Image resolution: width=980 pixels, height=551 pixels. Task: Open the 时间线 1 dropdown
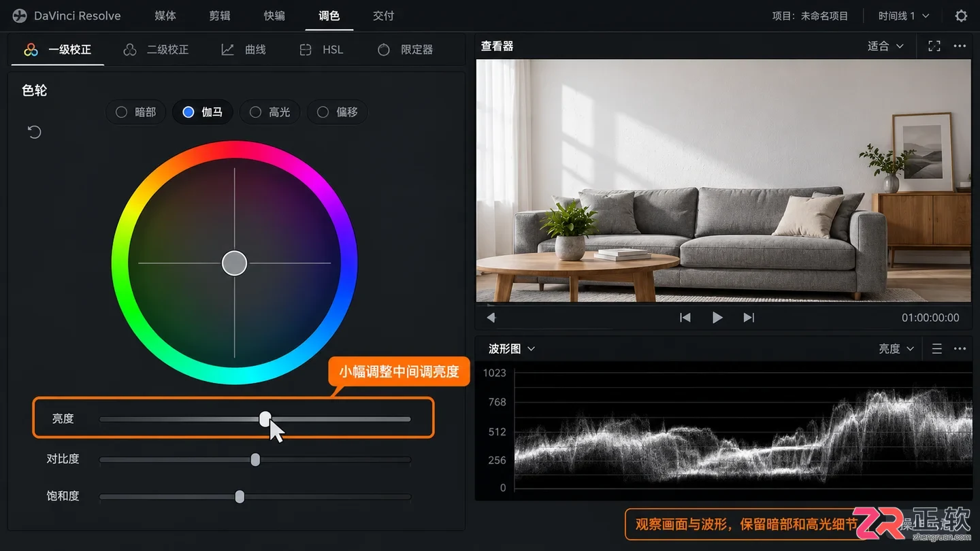[904, 16]
